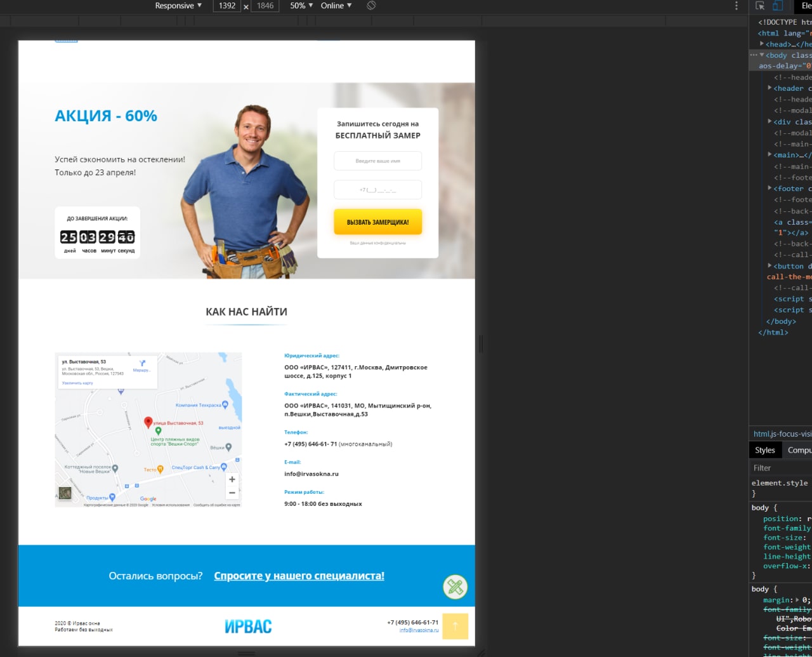Activate the inspect element picker icon
This screenshot has height=657, width=812.
tap(760, 6)
